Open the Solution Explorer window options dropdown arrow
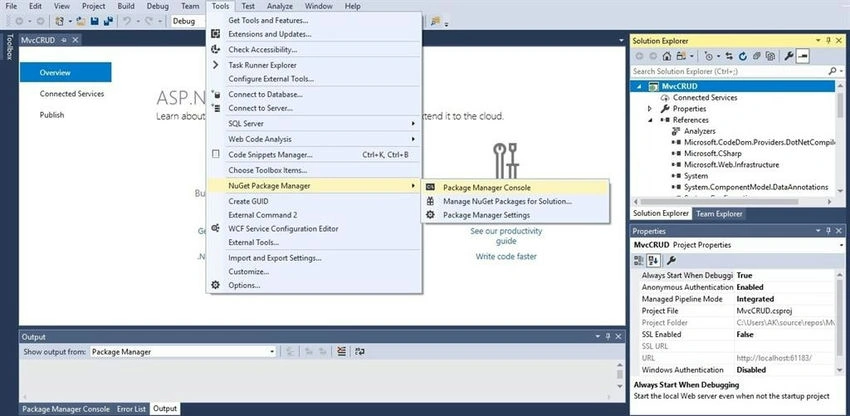The width and height of the screenshot is (850, 416). point(819,41)
